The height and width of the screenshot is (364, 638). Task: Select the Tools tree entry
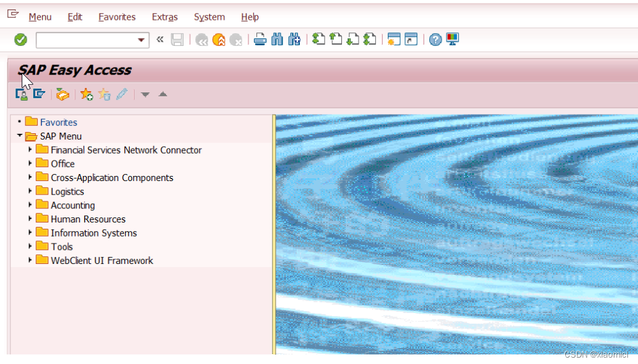click(62, 247)
